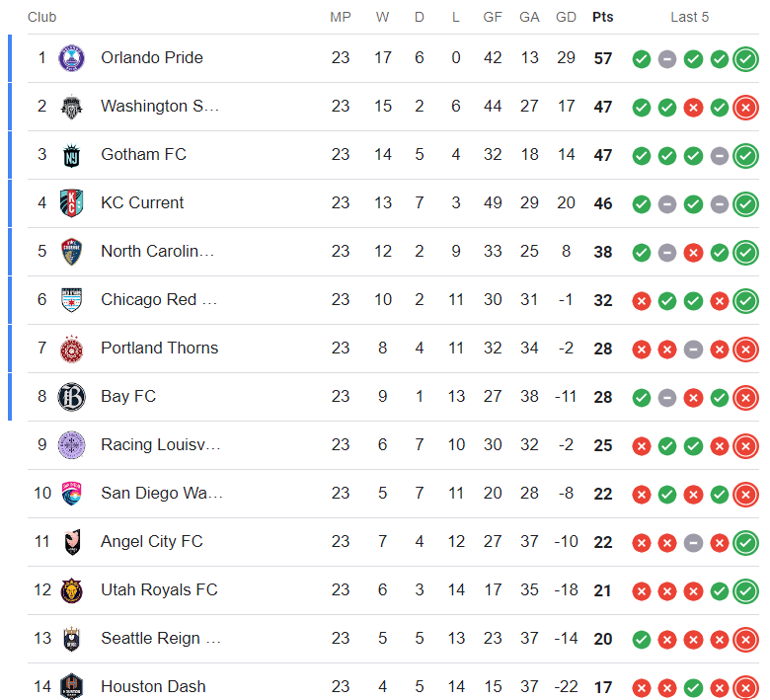Open the Chicago Red Stars team link
Screen dimensions: 770x700
[x=159, y=300]
